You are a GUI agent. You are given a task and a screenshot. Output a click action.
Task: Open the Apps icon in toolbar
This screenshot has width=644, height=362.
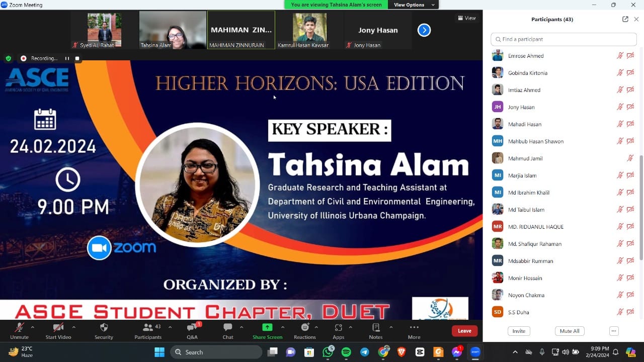[x=338, y=328]
